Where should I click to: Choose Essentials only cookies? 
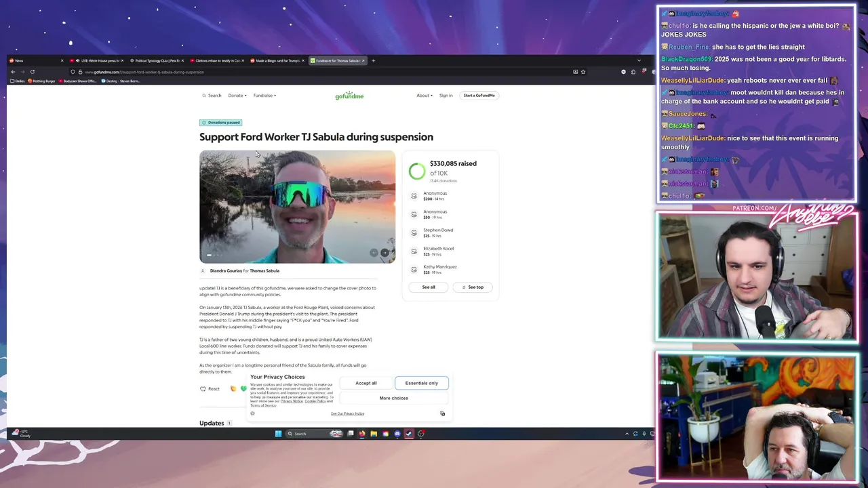tap(422, 384)
